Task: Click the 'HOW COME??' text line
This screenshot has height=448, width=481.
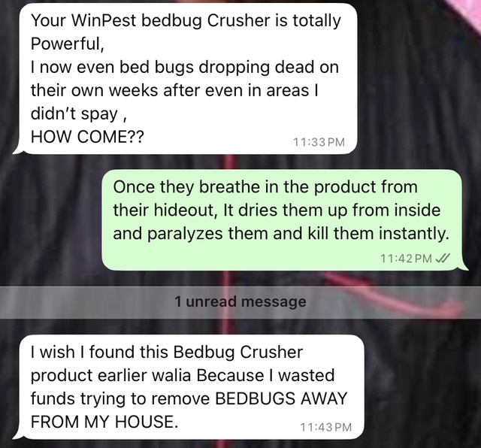Action: coord(87,136)
